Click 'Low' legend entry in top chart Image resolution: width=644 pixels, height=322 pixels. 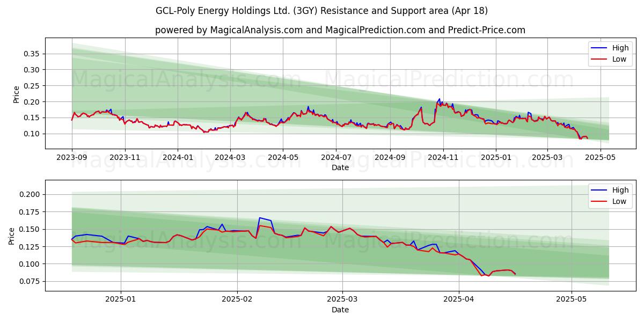point(619,60)
